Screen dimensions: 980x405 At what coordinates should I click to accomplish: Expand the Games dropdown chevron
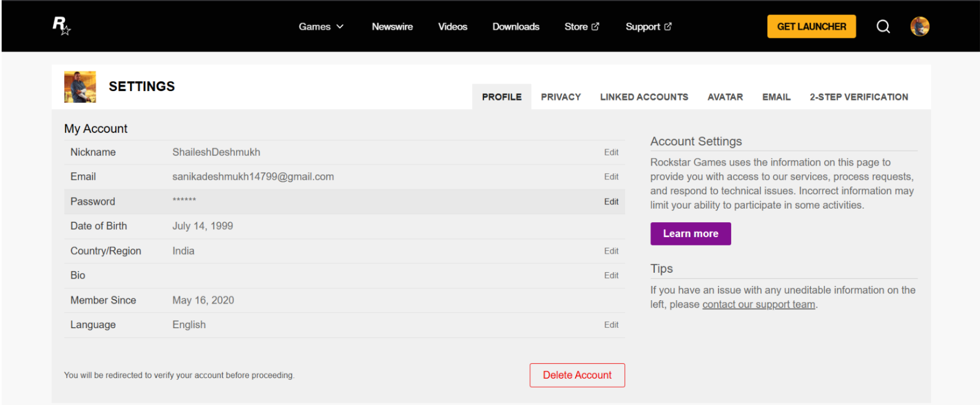(x=340, y=26)
